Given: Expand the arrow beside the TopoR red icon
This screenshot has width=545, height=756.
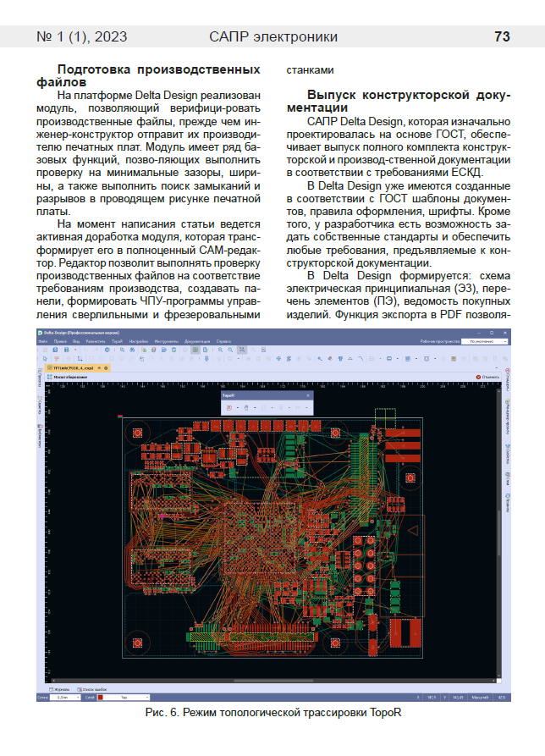Looking at the screenshot, I should click(x=238, y=408).
